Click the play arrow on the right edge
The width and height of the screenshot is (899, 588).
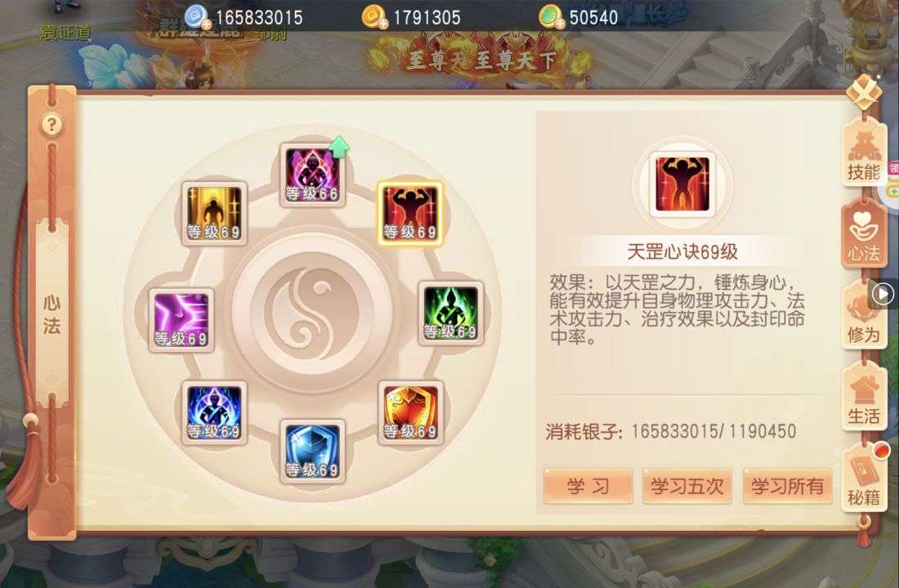(883, 294)
